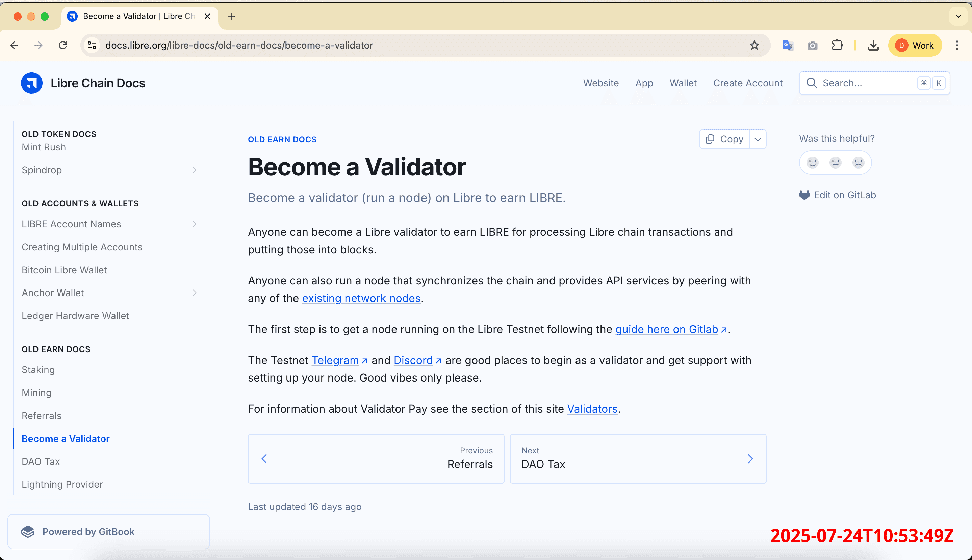The image size is (972, 560).
Task: Open the browser Extensions icon
Action: pos(837,45)
